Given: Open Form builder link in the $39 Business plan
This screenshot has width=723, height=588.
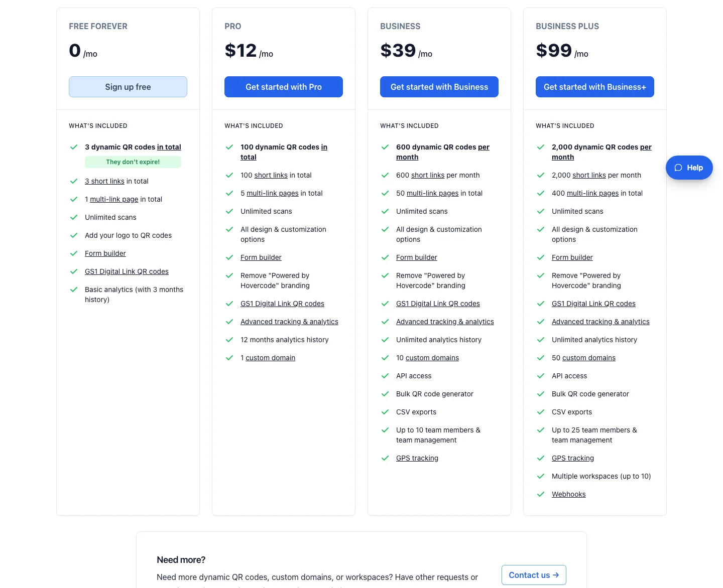Looking at the screenshot, I should pyautogui.click(x=417, y=257).
